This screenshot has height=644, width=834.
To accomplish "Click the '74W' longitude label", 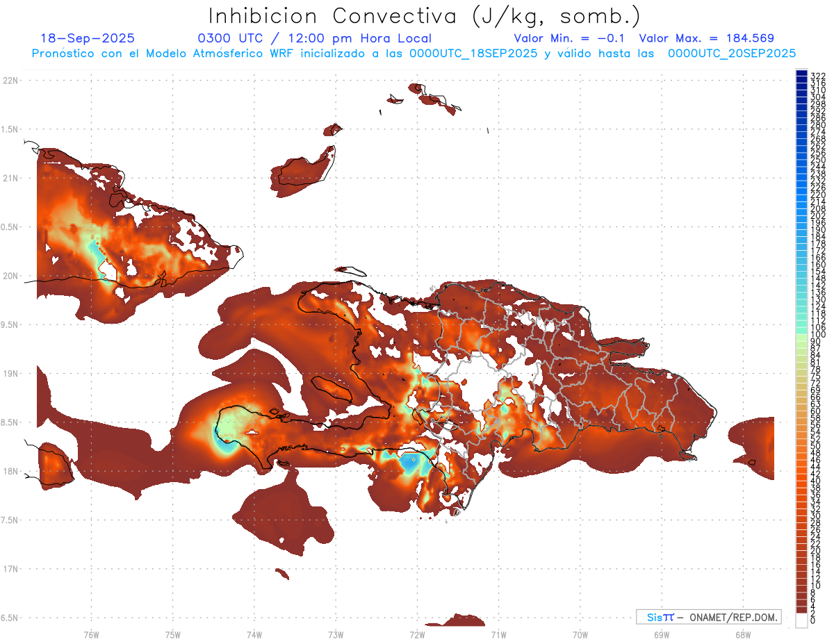I will [x=254, y=634].
